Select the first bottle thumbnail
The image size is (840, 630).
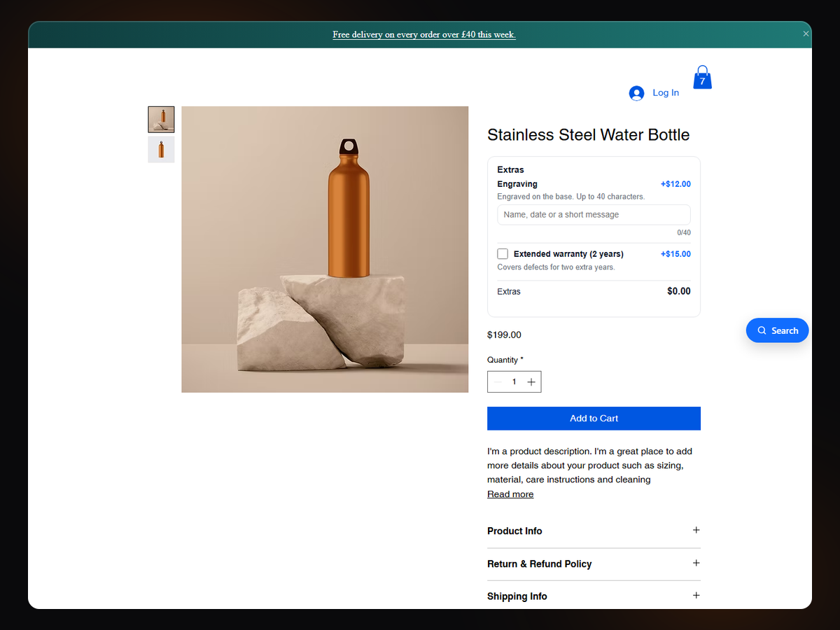point(161,120)
